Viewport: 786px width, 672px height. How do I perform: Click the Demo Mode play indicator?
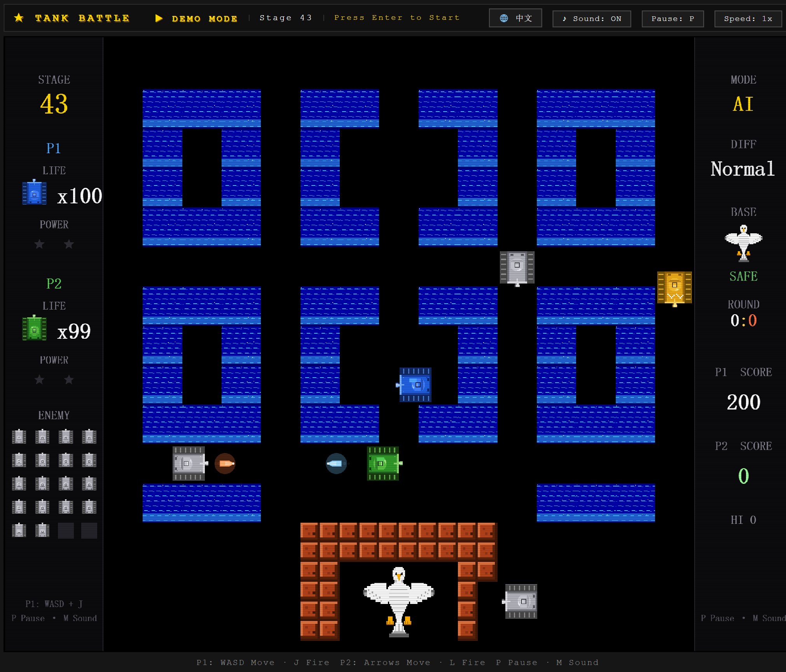pos(159,18)
